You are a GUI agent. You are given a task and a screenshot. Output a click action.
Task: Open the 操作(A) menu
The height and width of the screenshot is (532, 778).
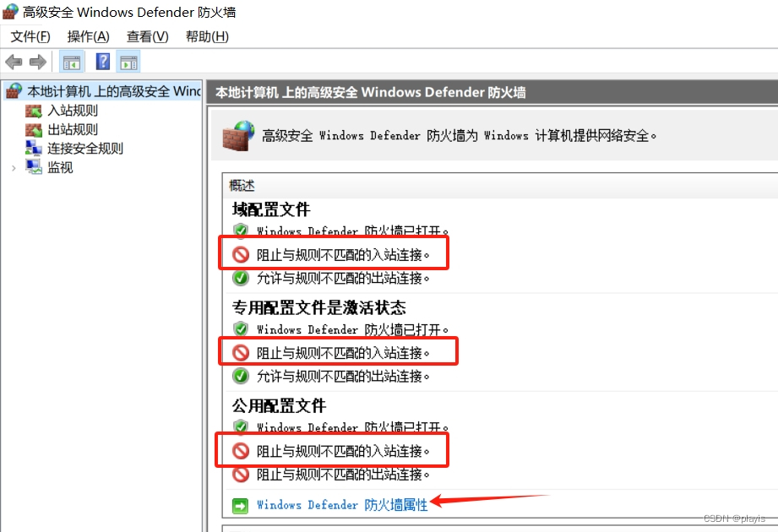89,36
